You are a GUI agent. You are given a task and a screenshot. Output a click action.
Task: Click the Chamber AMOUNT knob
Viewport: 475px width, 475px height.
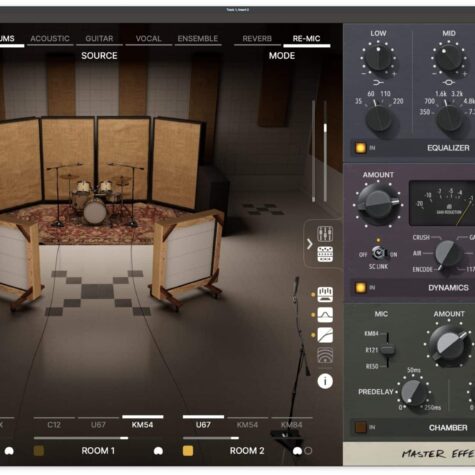(448, 346)
